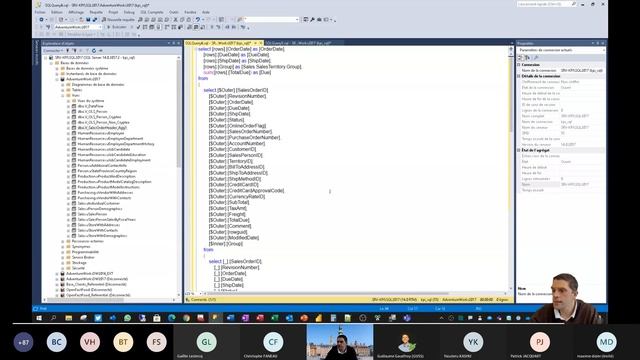The width and height of the screenshot is (640, 360).
Task: Select participant avatar CF
Action: point(273,342)
